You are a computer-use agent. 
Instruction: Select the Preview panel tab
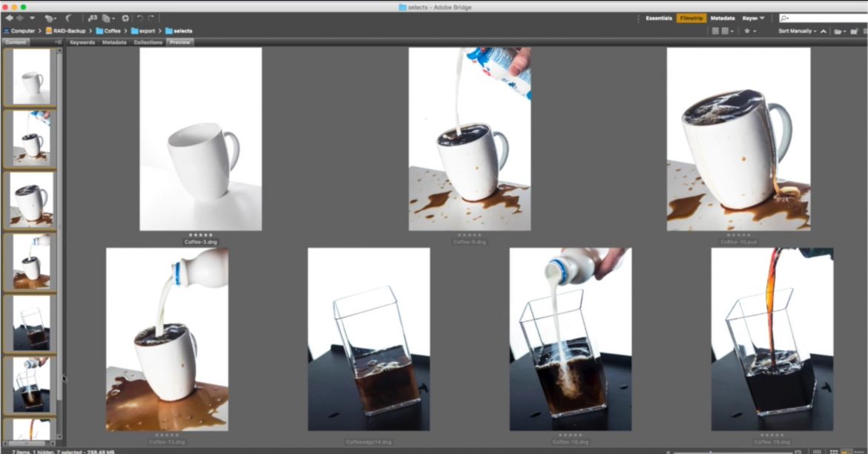coord(180,42)
